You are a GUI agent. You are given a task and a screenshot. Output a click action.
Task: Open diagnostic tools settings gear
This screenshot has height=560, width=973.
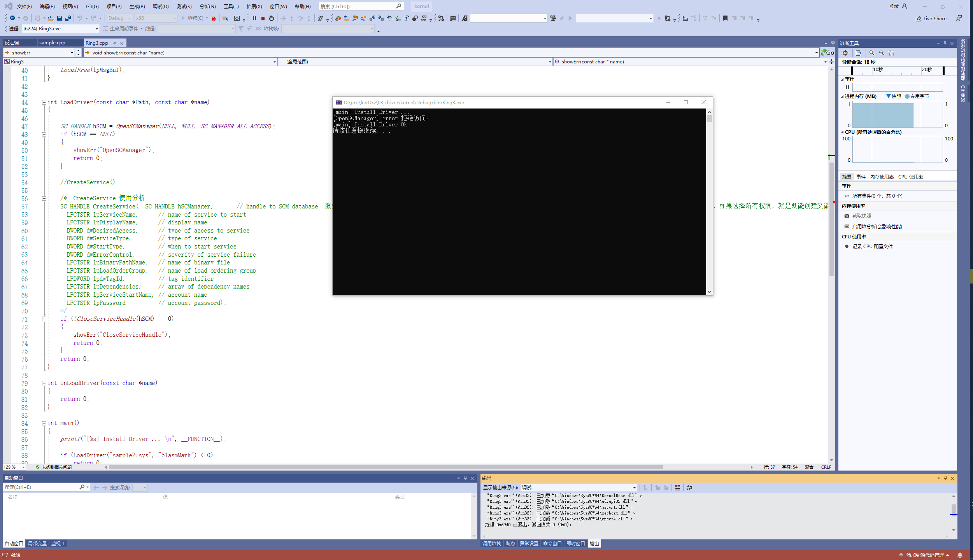845,53
